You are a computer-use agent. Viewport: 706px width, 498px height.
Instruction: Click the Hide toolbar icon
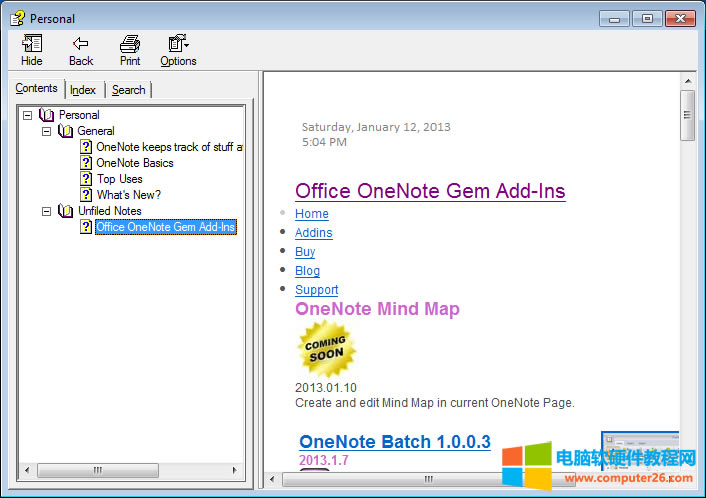pyautogui.click(x=31, y=44)
